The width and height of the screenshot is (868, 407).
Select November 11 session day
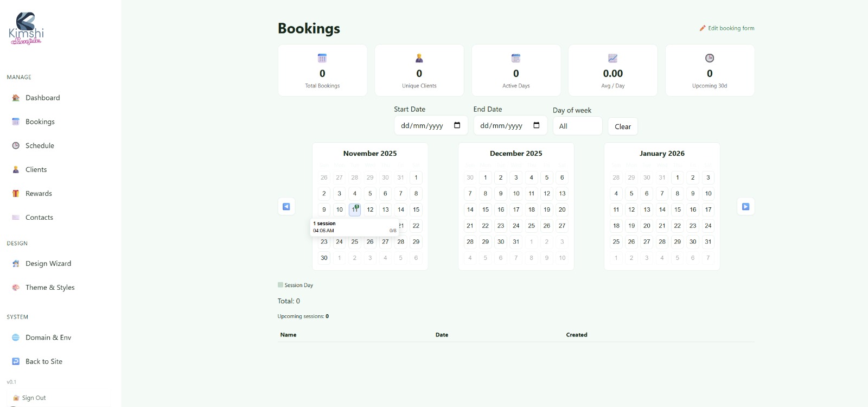coord(355,209)
